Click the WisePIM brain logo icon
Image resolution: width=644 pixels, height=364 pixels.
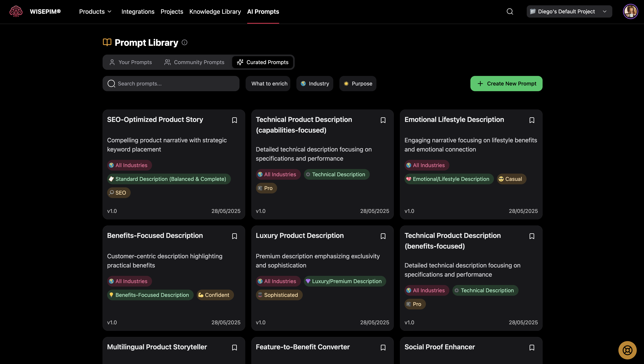[16, 11]
